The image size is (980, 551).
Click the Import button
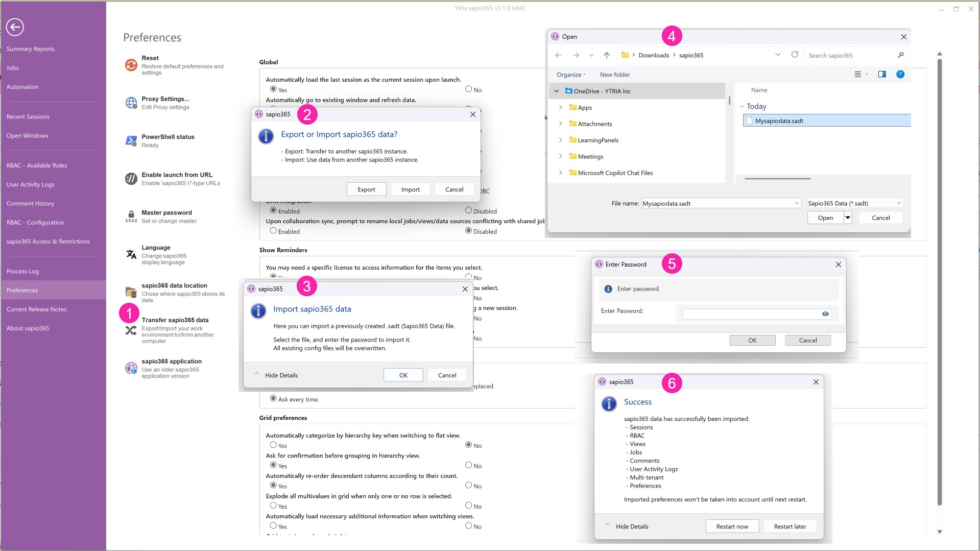point(410,189)
